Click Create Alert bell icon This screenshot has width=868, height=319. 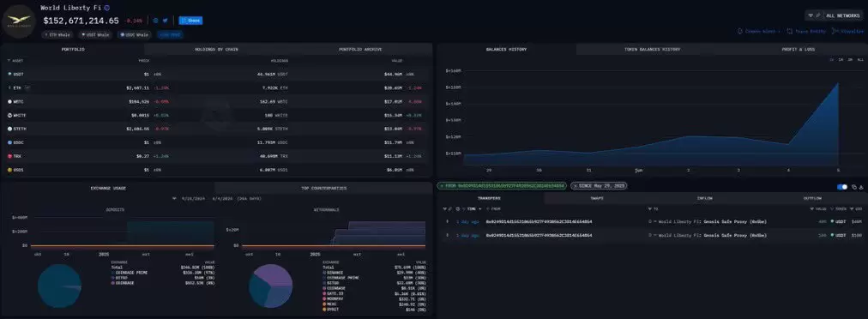[x=740, y=32]
